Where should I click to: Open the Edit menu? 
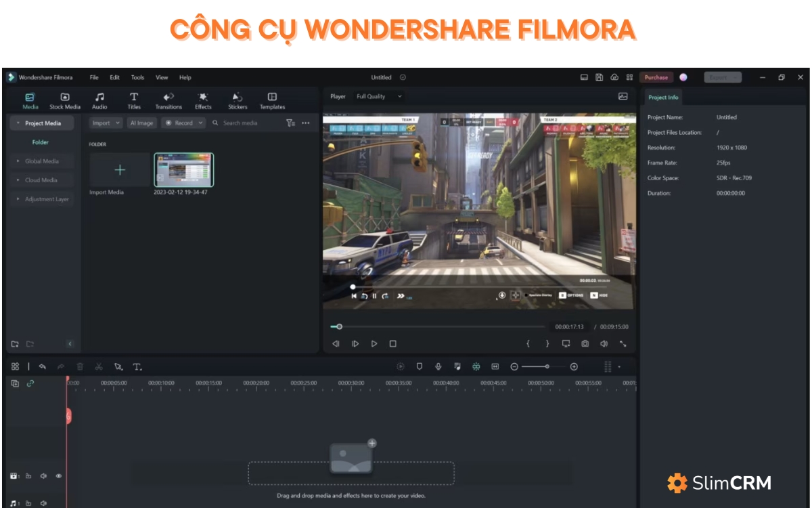pyautogui.click(x=115, y=77)
